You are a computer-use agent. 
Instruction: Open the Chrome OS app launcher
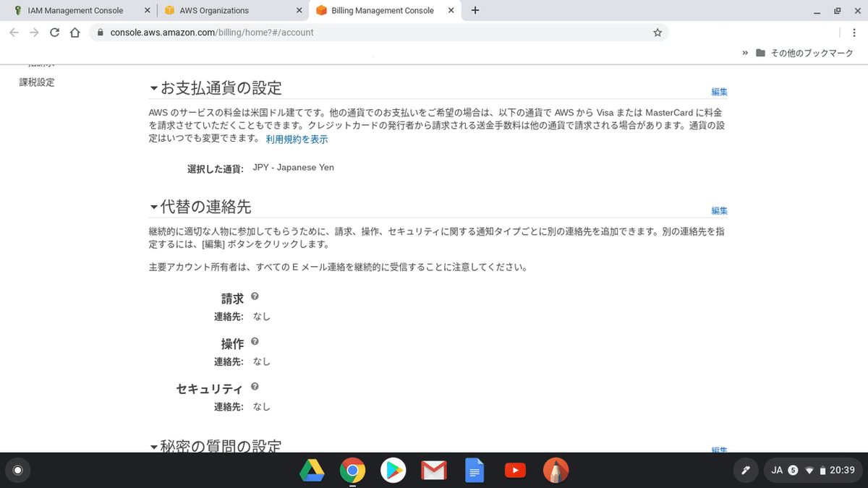[x=17, y=470]
